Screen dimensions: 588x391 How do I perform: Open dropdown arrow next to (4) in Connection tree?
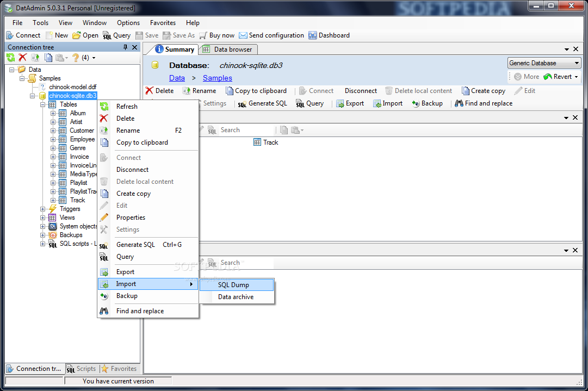tap(94, 58)
